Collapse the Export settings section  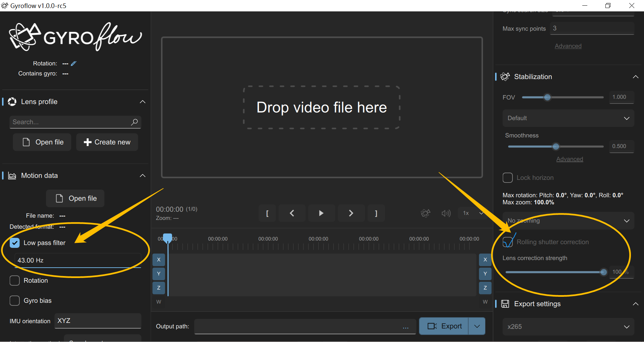[x=635, y=304]
